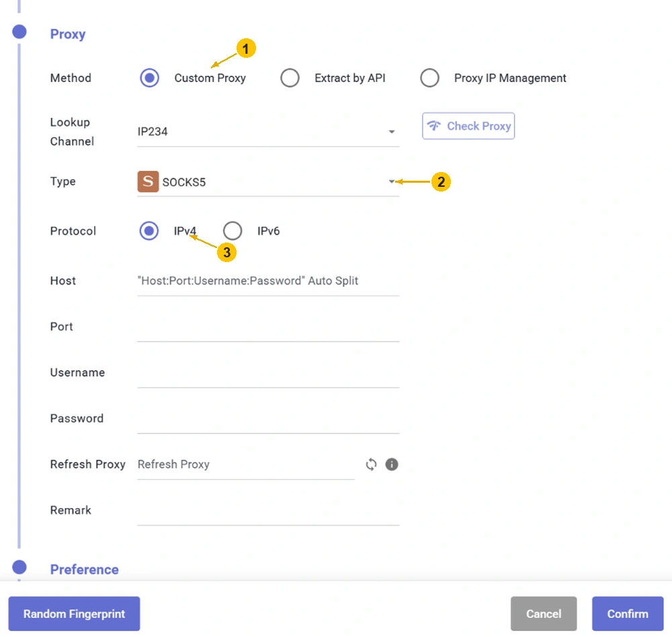Image resolution: width=672 pixels, height=637 pixels.
Task: Focus the Remark input field
Action: (x=268, y=511)
